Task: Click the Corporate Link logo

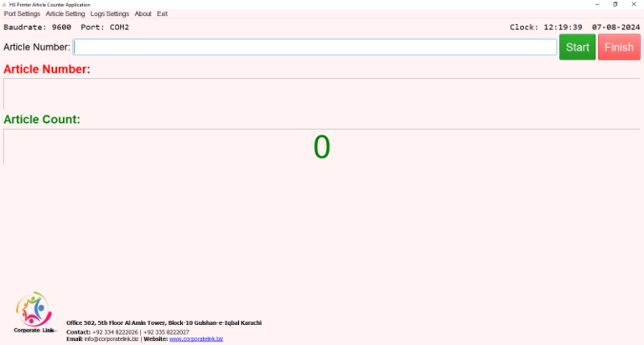Action: (x=34, y=315)
